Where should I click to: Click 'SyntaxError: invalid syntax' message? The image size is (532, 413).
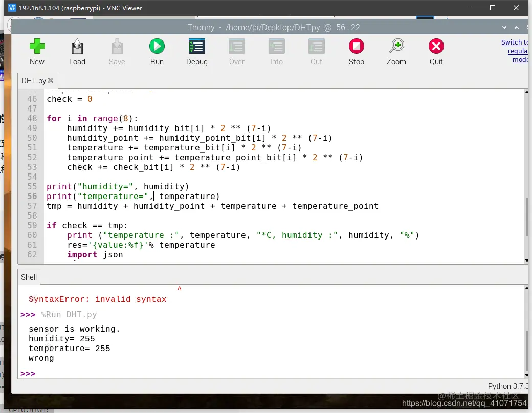pos(98,299)
